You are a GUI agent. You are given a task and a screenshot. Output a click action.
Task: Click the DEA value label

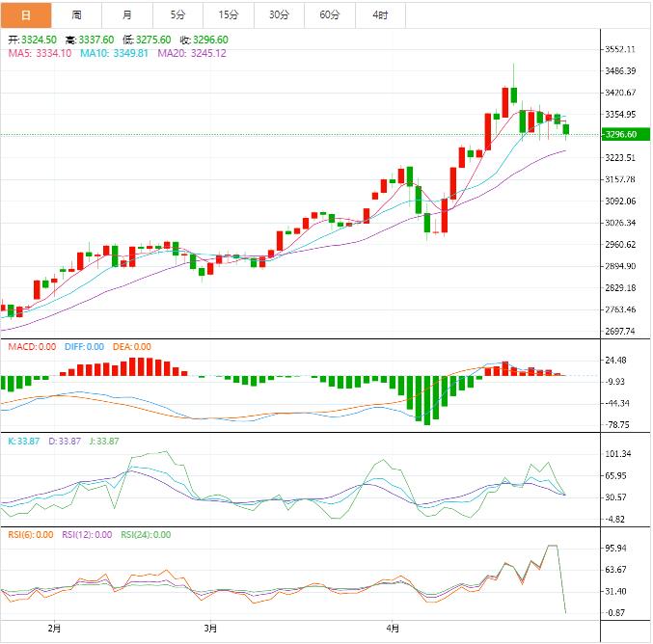click(133, 346)
